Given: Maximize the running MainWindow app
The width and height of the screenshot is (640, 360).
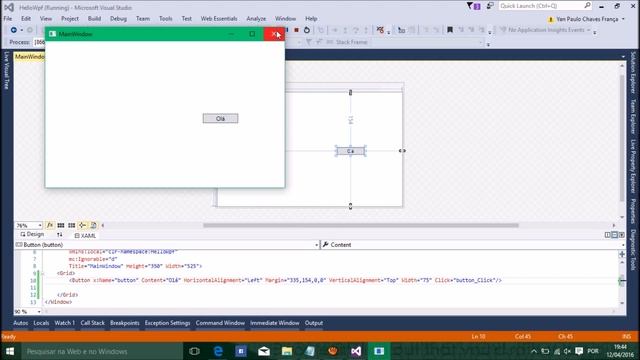Looking at the screenshot, I should tap(252, 34).
